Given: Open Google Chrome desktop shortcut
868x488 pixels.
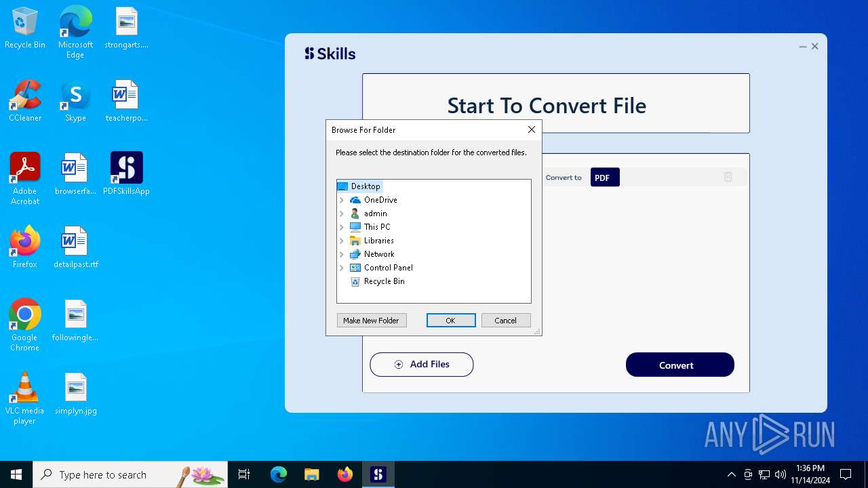Looking at the screenshot, I should point(25,325).
